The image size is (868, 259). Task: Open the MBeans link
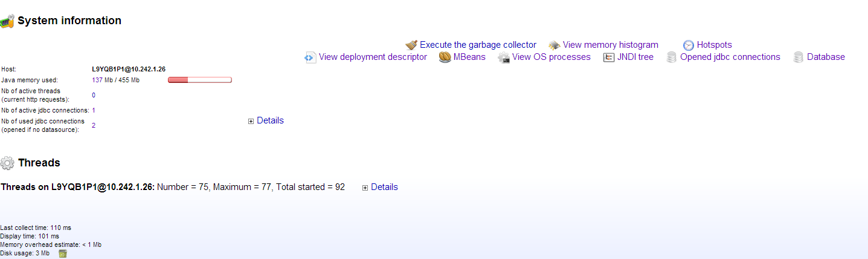click(469, 57)
